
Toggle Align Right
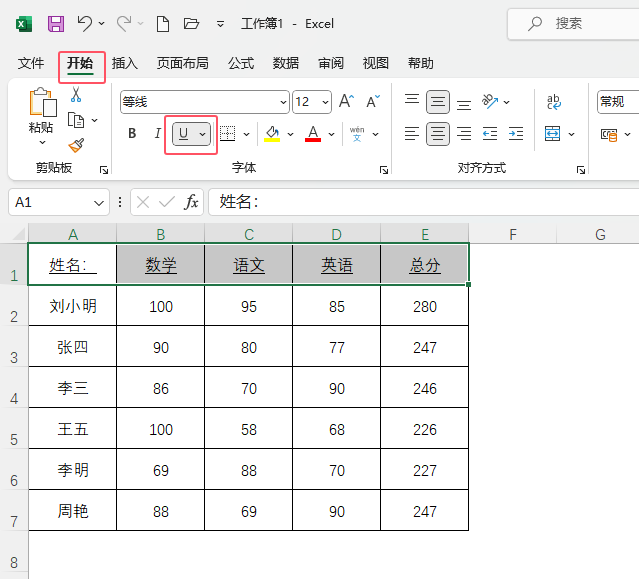pos(464,134)
